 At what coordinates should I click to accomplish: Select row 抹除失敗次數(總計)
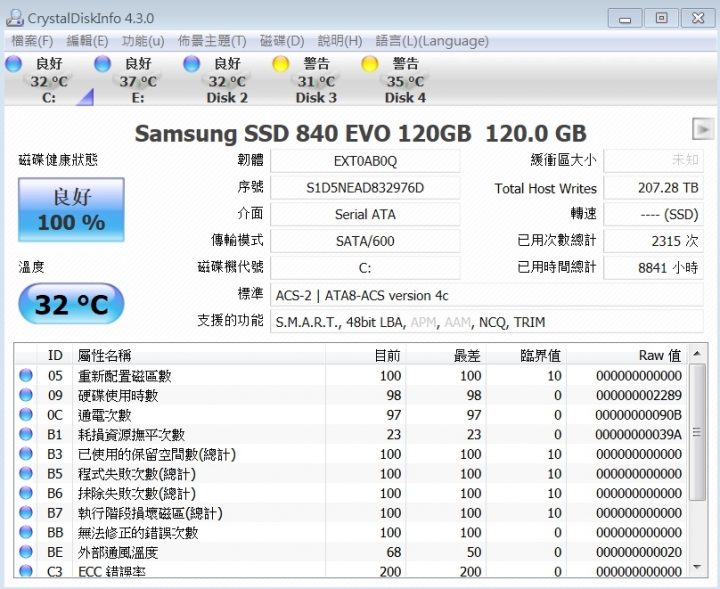351,493
